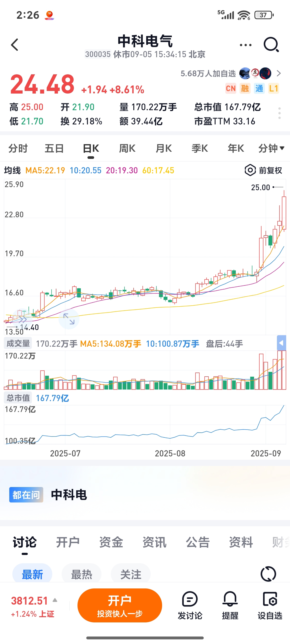Expand the 5.68万人加自选 chevron
Image resolution: width=290 pixels, height=644 pixels.
point(279,74)
